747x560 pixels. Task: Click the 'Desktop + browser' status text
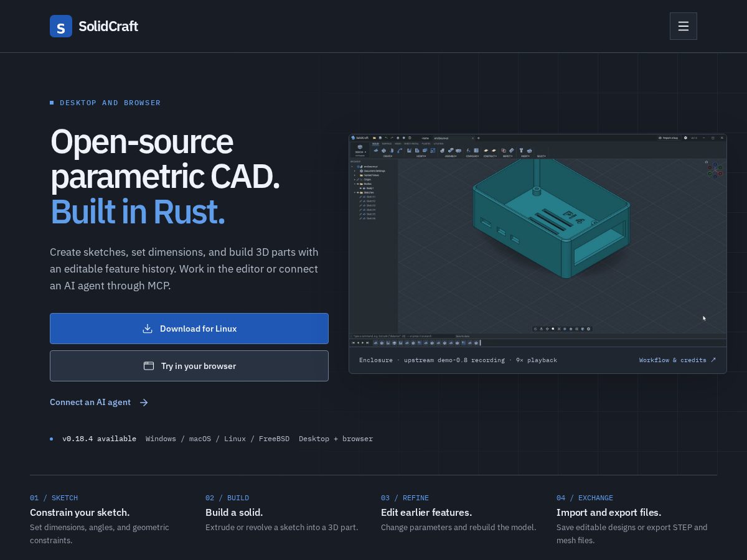[336, 439]
